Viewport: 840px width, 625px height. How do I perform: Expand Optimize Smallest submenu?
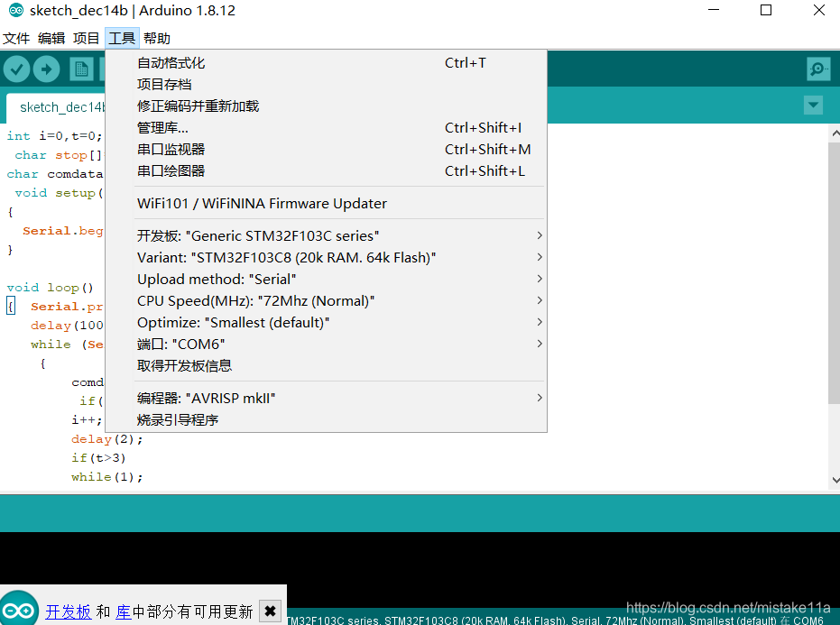click(327, 322)
